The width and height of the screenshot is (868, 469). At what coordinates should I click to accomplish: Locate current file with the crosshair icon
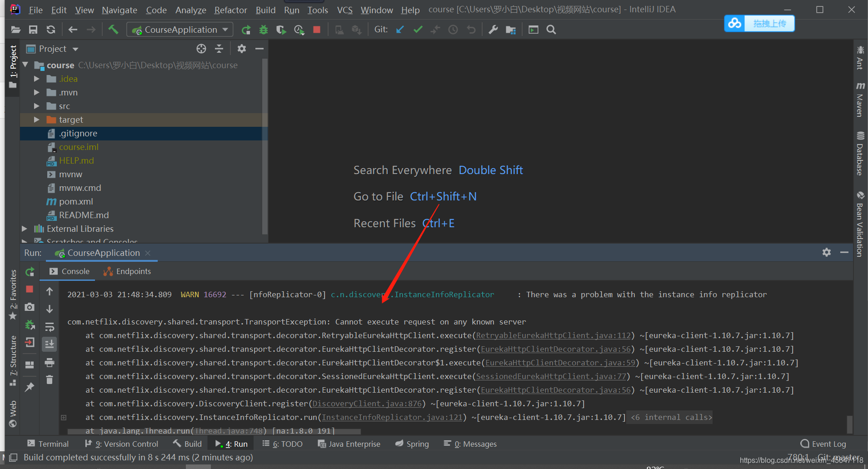(x=201, y=49)
